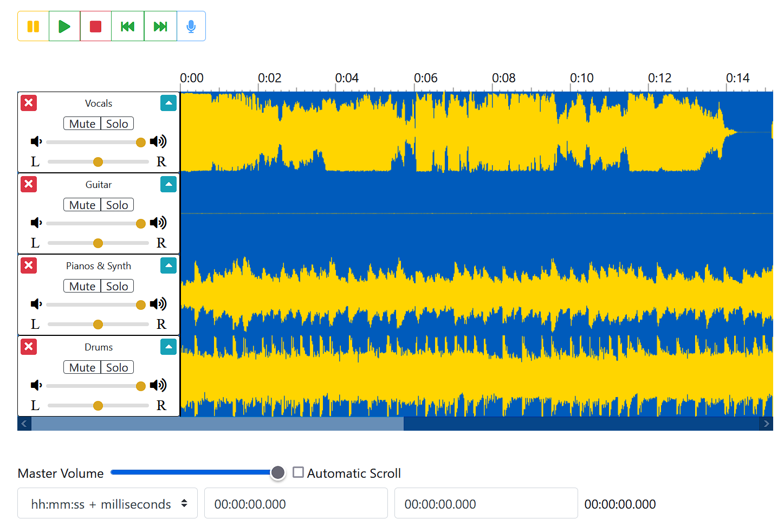Screen dimensions: 784x532
Task: Click the yellow pause button
Action: point(33,26)
